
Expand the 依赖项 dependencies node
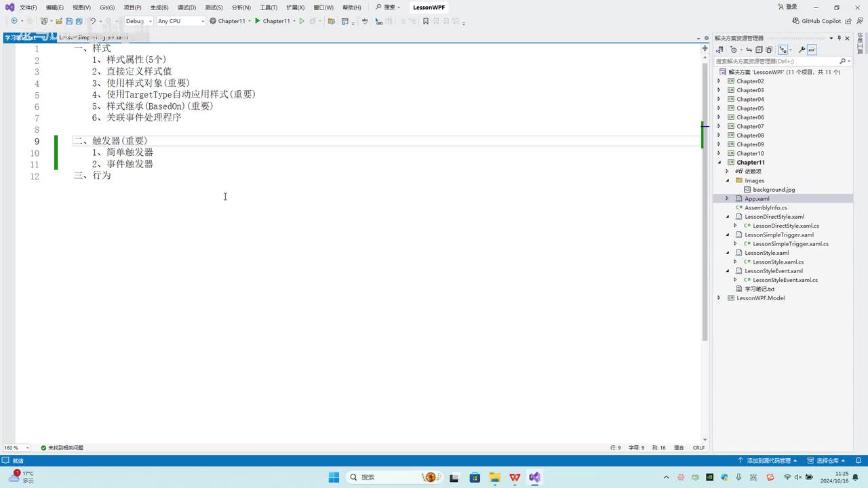(728, 171)
